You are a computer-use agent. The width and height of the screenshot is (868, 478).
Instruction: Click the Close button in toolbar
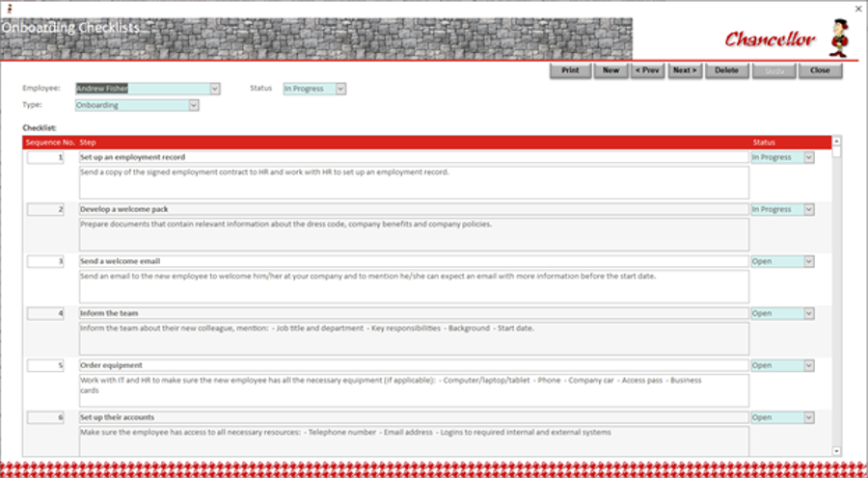pyautogui.click(x=820, y=70)
